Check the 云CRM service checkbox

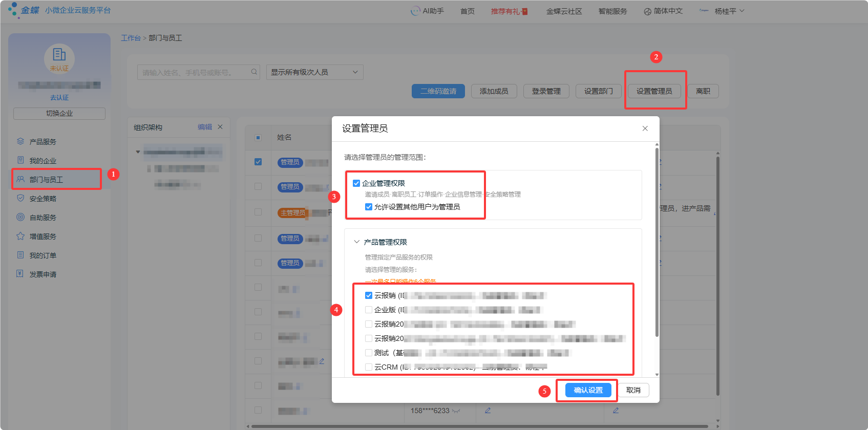369,367
